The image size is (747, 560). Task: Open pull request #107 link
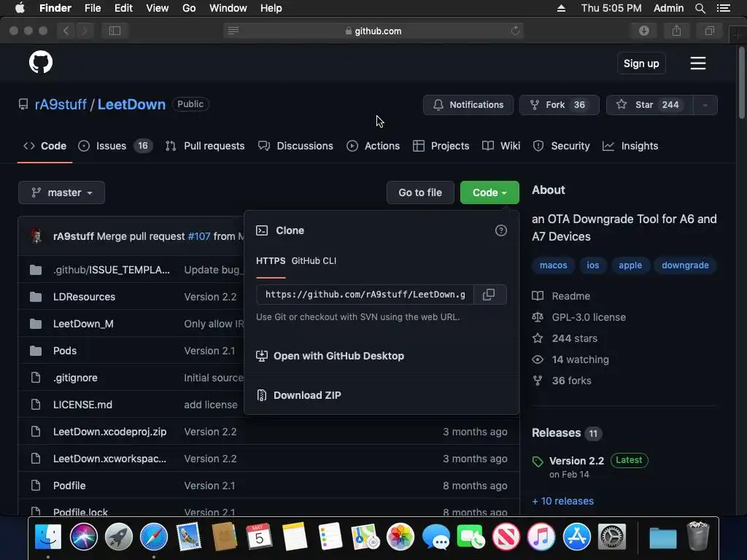point(199,236)
